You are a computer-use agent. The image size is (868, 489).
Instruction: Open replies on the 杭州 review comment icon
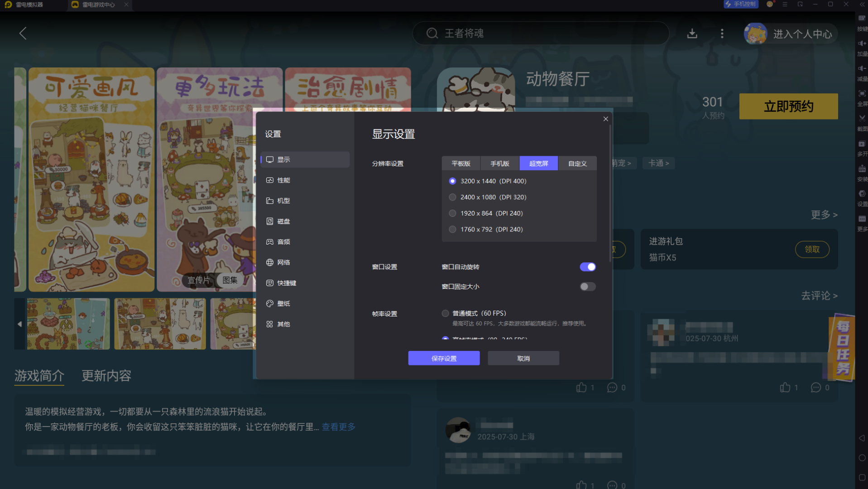click(x=815, y=388)
